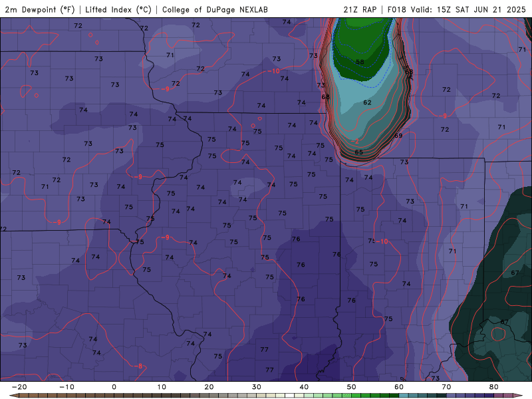Click the white segment of the color bar
Image resolution: width=532 pixels, height=399 pixels.
pos(289,396)
